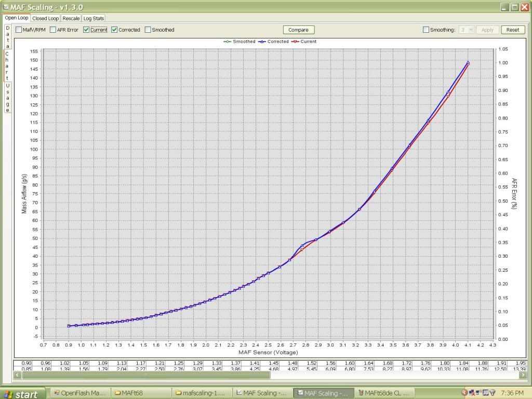
Task: Enable the MafV/RPM checkbox
Action: 19,30
